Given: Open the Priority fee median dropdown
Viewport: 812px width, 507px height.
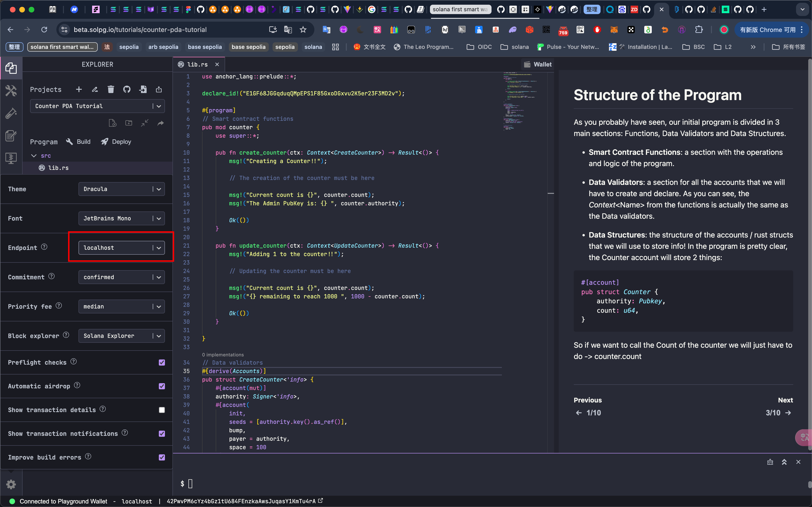Looking at the screenshot, I should coord(121,307).
